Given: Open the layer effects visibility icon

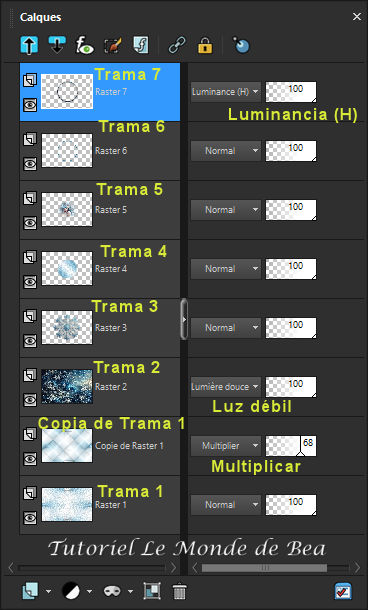Looking at the screenshot, I should point(85,45).
